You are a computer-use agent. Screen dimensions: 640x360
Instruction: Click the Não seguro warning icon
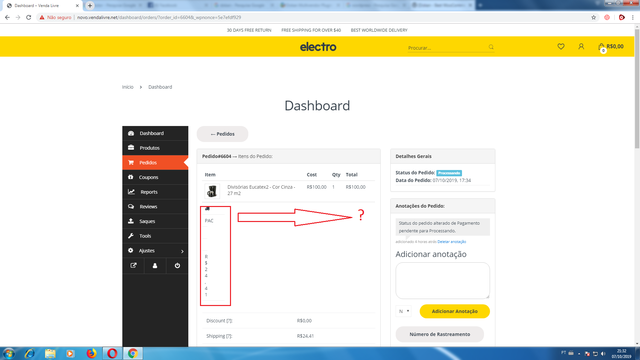click(x=42, y=18)
